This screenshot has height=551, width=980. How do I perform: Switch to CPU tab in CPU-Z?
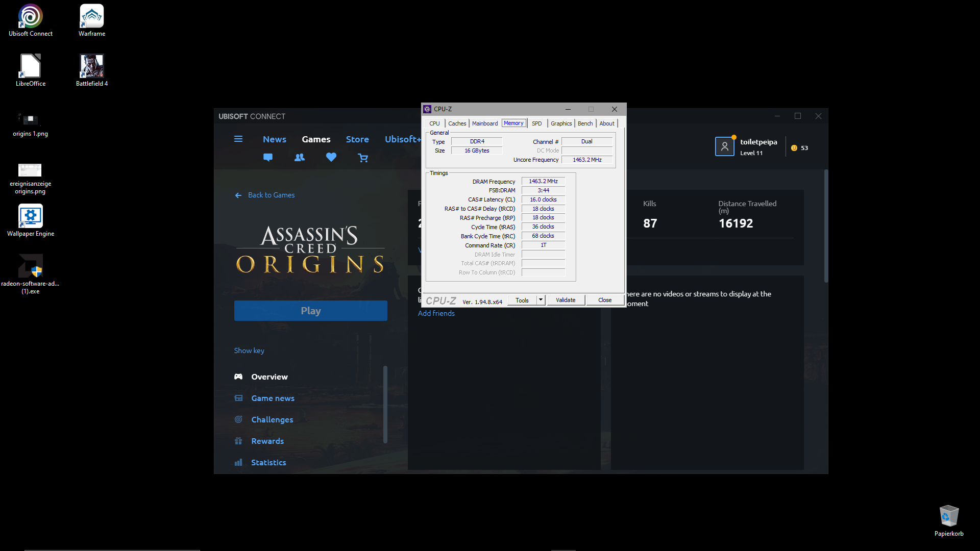[x=434, y=123]
